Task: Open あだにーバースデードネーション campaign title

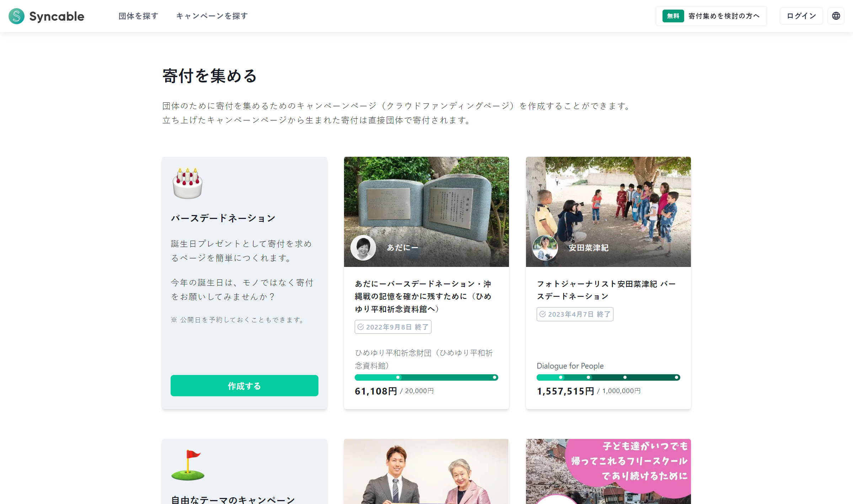Action: point(423,296)
